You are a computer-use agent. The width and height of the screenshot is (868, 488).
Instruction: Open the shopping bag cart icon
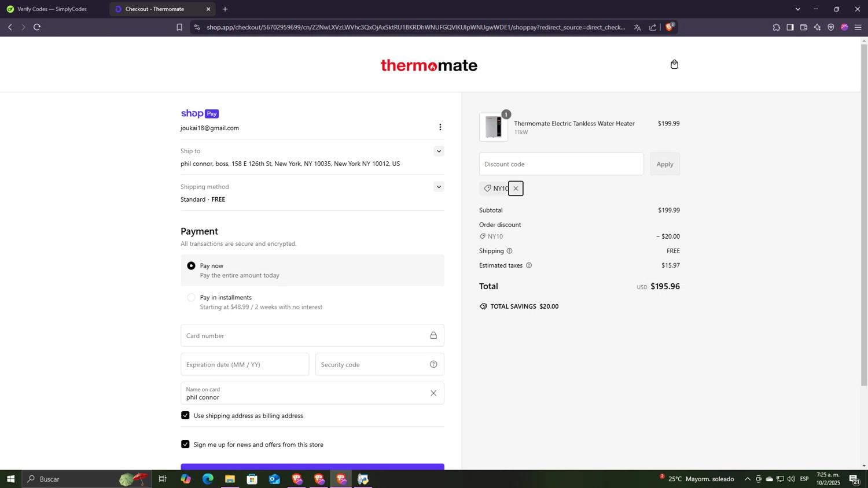674,64
